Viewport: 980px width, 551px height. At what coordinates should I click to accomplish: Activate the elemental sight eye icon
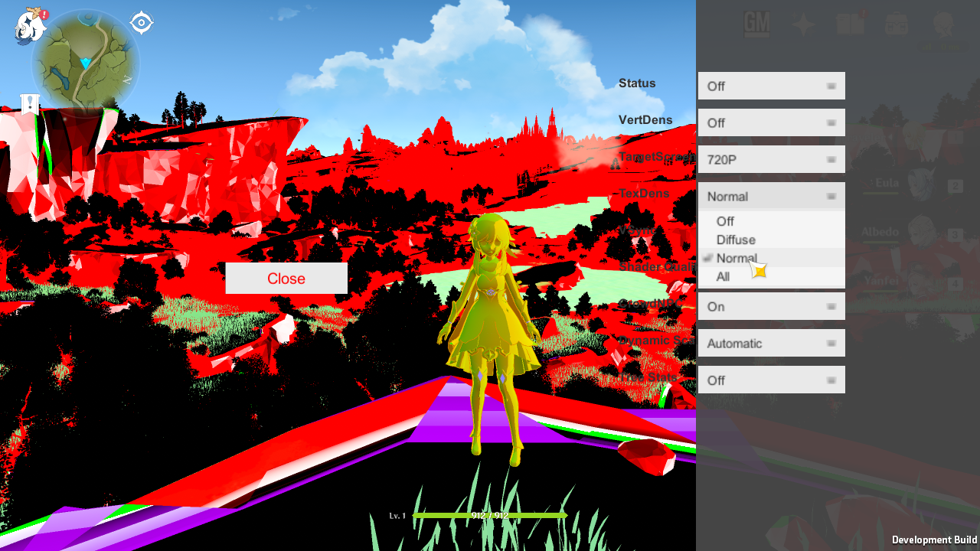pos(142,22)
